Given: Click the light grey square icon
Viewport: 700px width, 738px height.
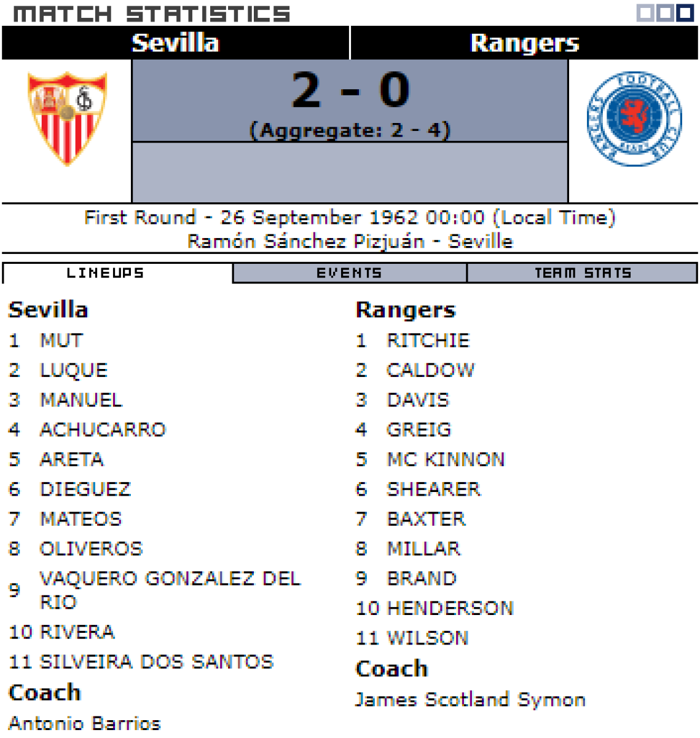Looking at the screenshot, I should [645, 13].
